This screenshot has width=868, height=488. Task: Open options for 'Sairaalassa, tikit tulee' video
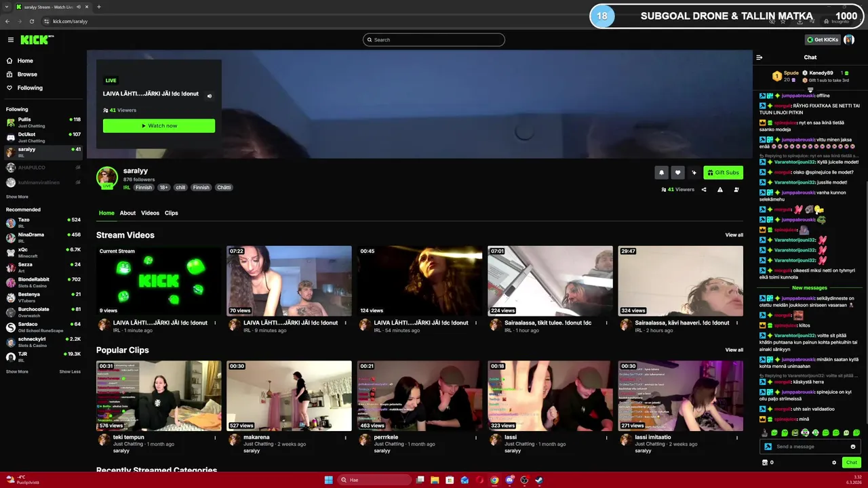point(607,323)
